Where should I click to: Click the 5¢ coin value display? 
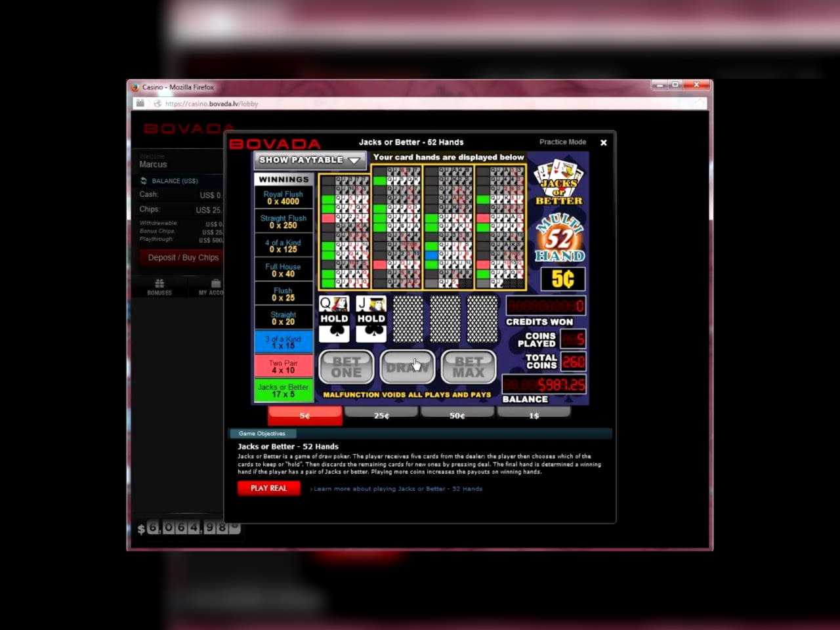click(562, 279)
